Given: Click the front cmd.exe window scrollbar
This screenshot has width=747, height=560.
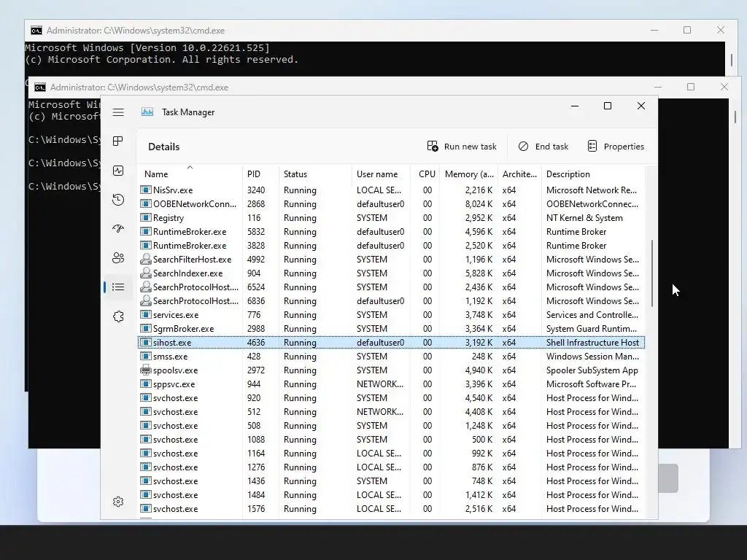Looking at the screenshot, I should 735,117.
